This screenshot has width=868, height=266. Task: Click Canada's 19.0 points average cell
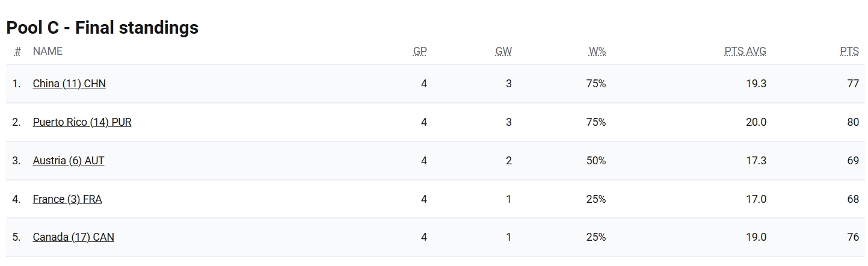[x=756, y=238]
